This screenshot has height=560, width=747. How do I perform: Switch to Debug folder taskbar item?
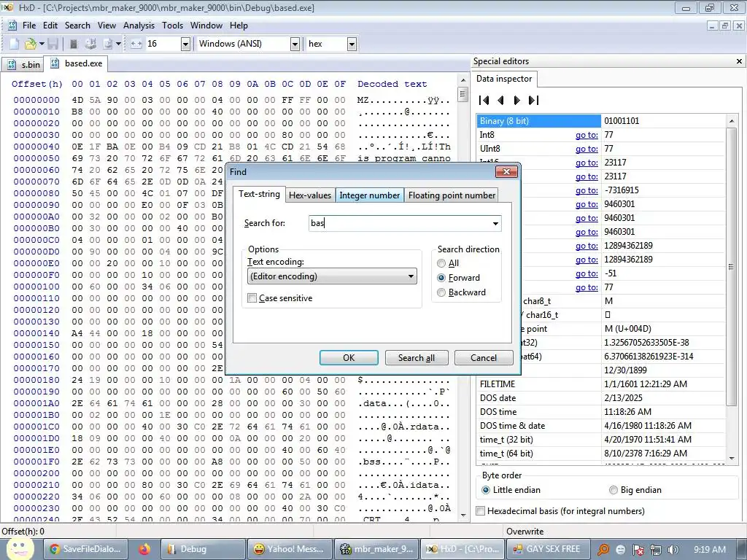tap(203, 549)
